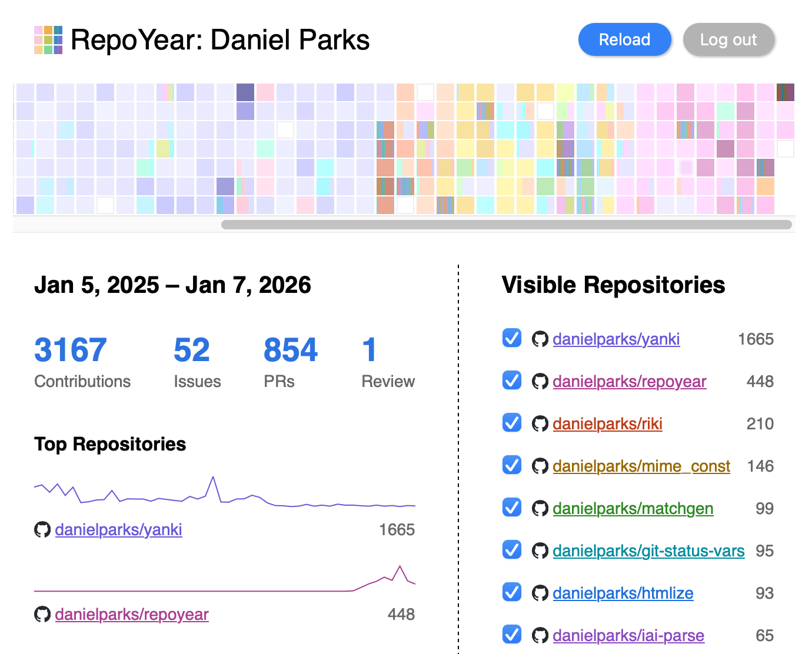Toggle the danielparks/iai-parse checkbox
Screen dimensions: 812x654
512,635
